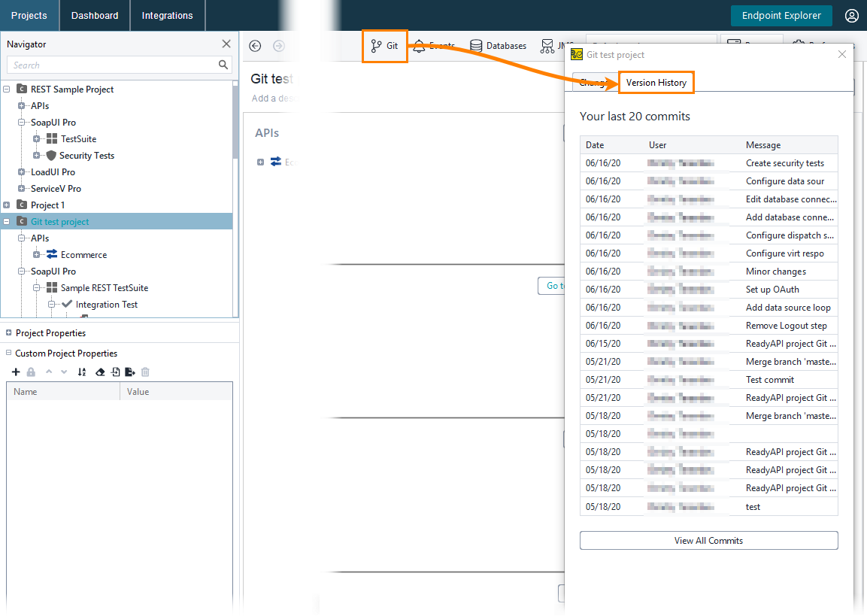Click the Endpoint Explorer button
This screenshot has height=616, width=867.
[781, 16]
